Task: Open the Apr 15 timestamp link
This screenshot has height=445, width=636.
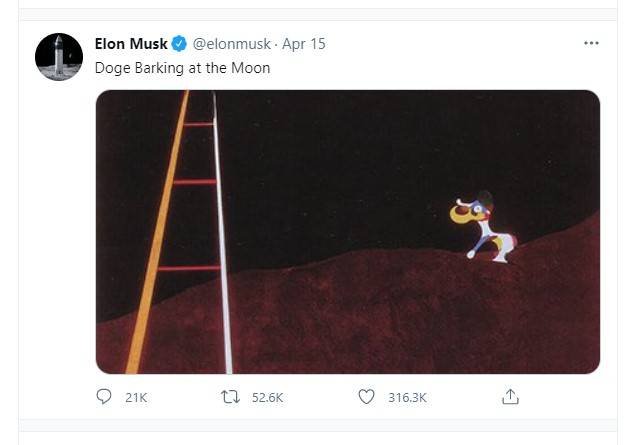Action: tap(304, 44)
